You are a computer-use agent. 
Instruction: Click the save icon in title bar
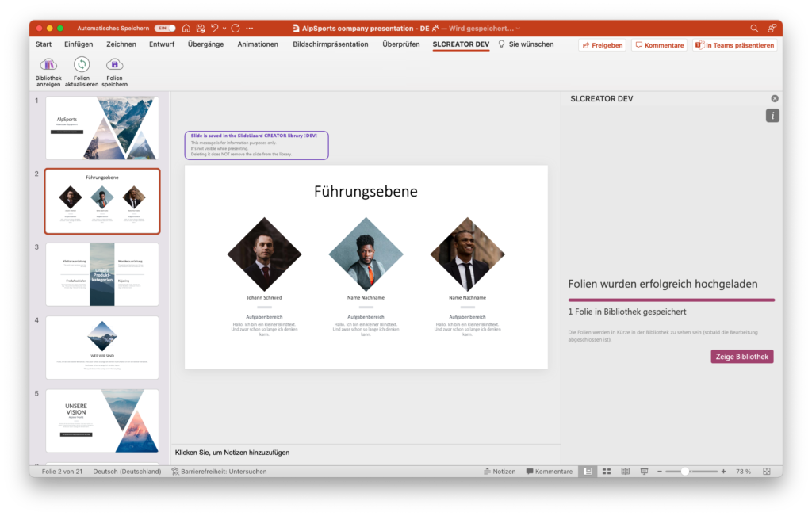point(201,29)
